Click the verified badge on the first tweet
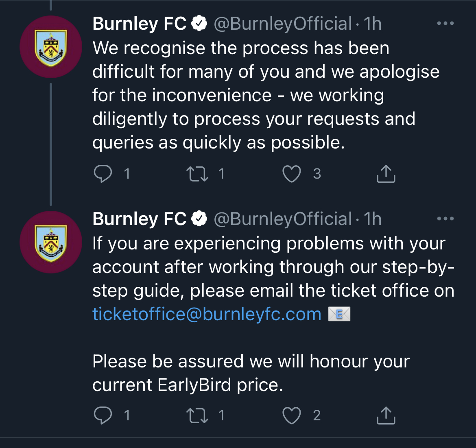 (x=199, y=24)
